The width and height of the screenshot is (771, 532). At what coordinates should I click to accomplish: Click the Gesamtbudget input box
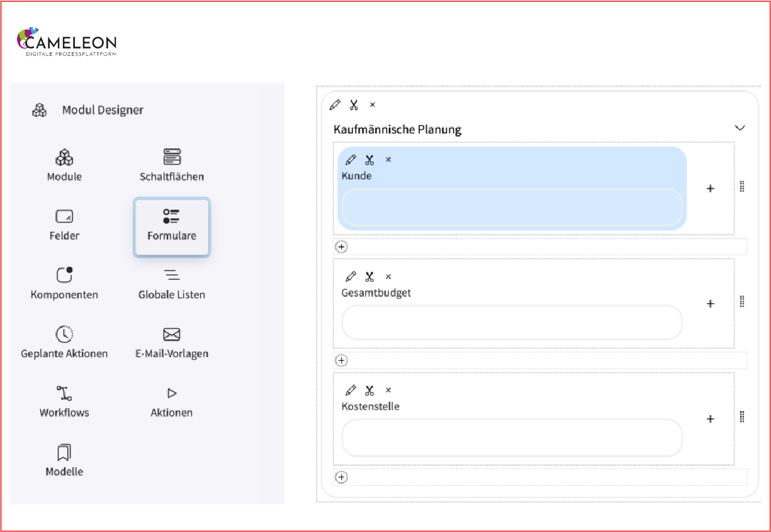pos(512,323)
